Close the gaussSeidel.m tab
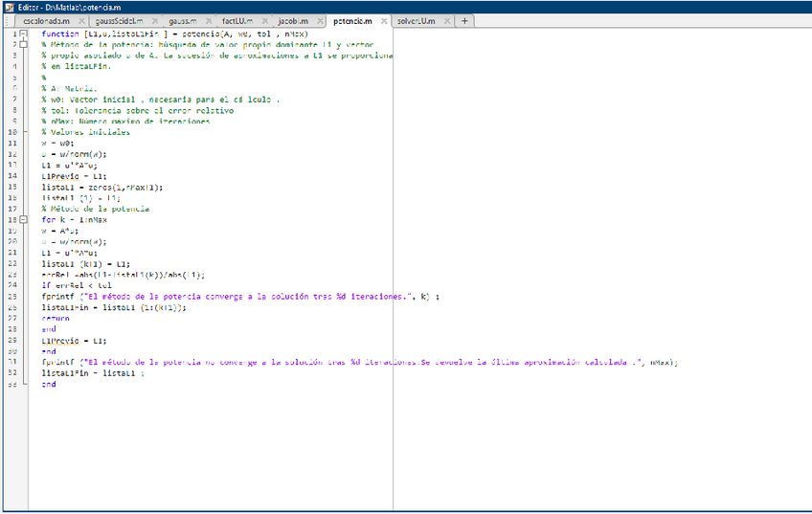The height and width of the screenshot is (514, 812). click(152, 20)
